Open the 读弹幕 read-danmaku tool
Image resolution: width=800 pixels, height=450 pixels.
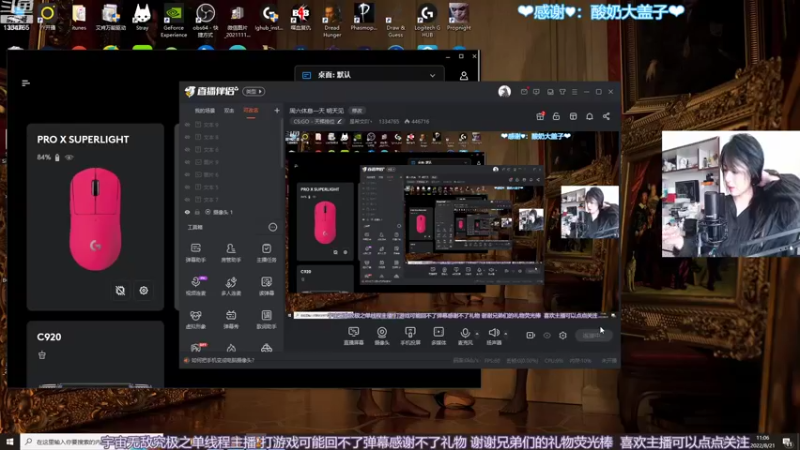pos(266,286)
